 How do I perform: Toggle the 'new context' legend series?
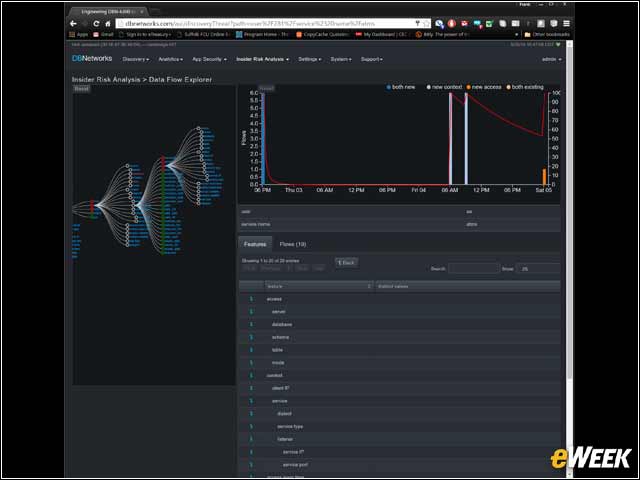pyautogui.click(x=444, y=87)
